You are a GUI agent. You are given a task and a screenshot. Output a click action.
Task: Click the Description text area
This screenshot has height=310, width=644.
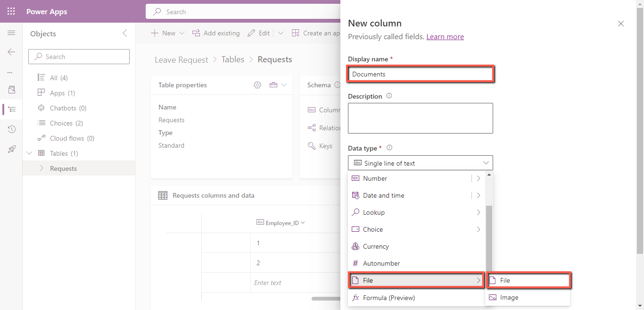pos(421,118)
